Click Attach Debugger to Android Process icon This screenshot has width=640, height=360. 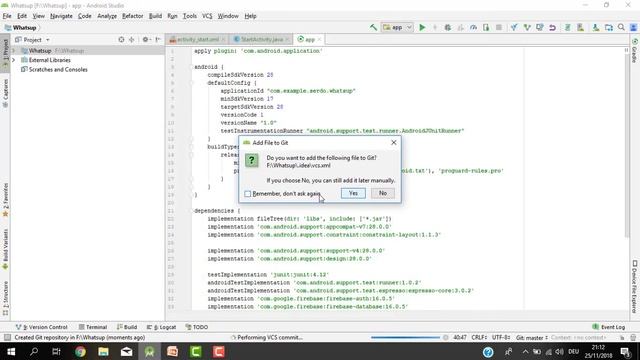coord(486,27)
